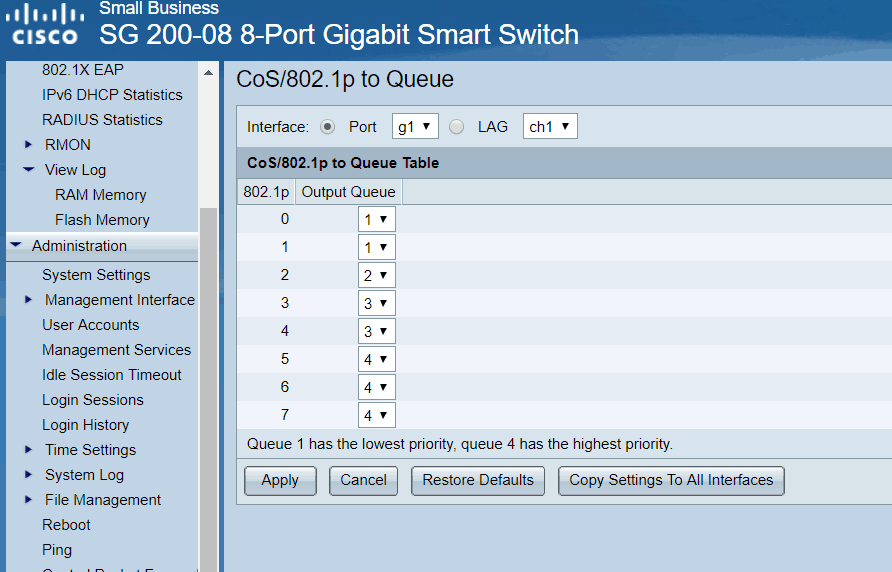
Task: Open the User Accounts page
Action: pyautogui.click(x=90, y=325)
